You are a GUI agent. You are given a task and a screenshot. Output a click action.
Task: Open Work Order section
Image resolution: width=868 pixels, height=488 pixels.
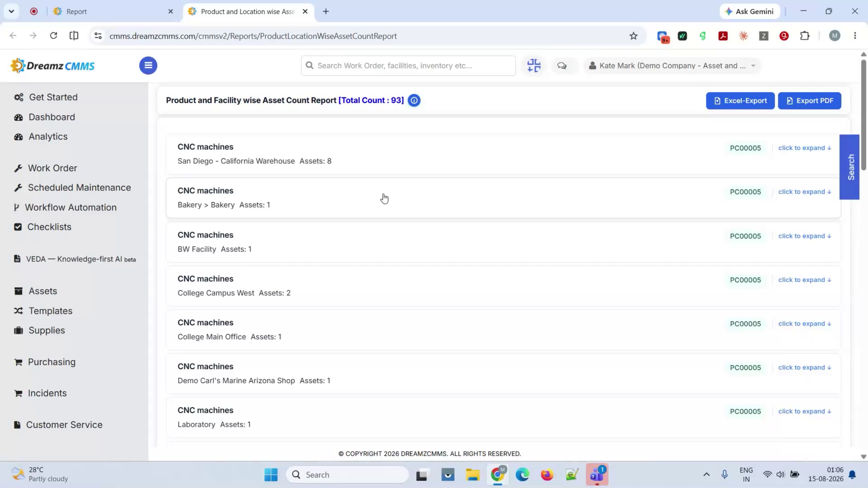pos(46,168)
